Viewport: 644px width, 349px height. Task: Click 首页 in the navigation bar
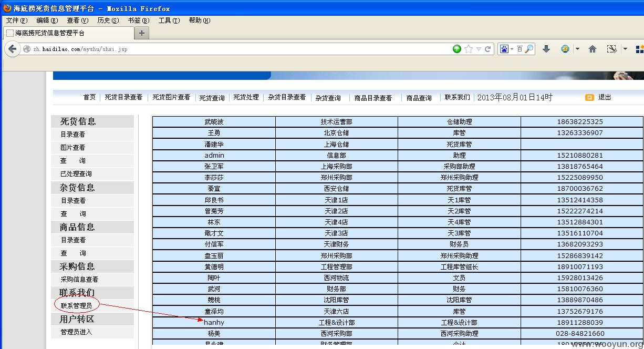89,97
